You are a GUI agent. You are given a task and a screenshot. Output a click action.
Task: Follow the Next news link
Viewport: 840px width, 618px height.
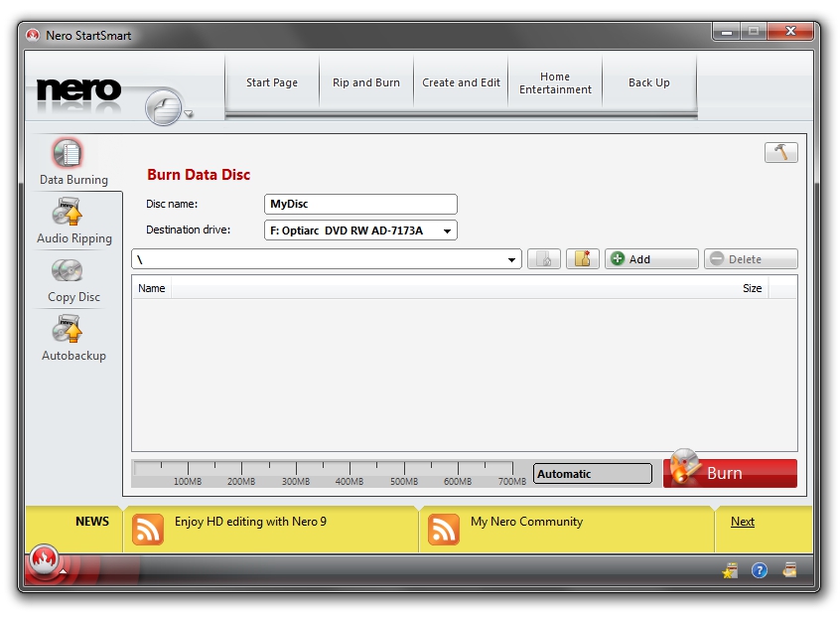point(743,522)
